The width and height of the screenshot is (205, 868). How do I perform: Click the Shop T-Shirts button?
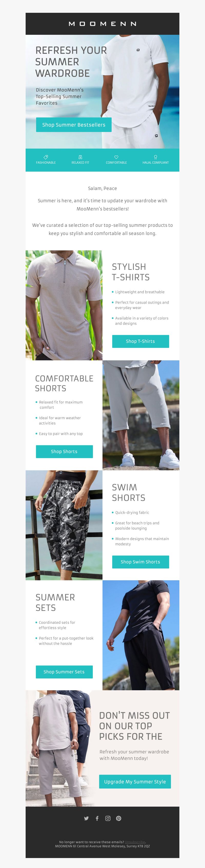pos(140,341)
